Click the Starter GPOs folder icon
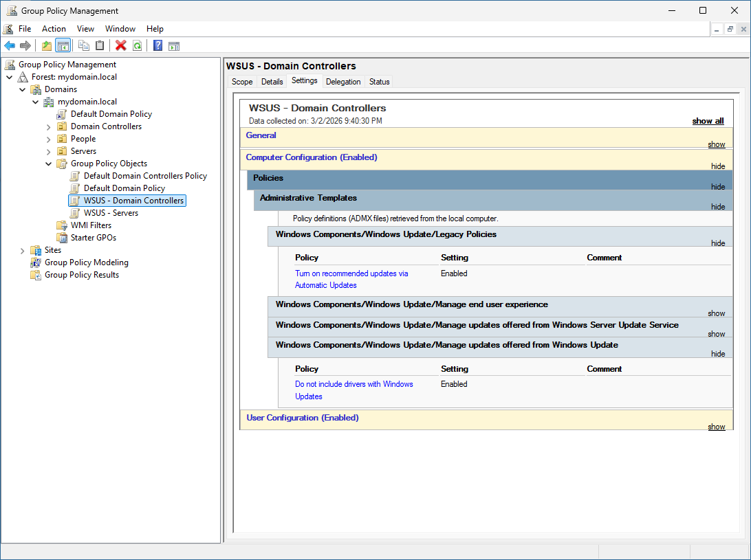The height and width of the screenshot is (560, 751). (62, 238)
